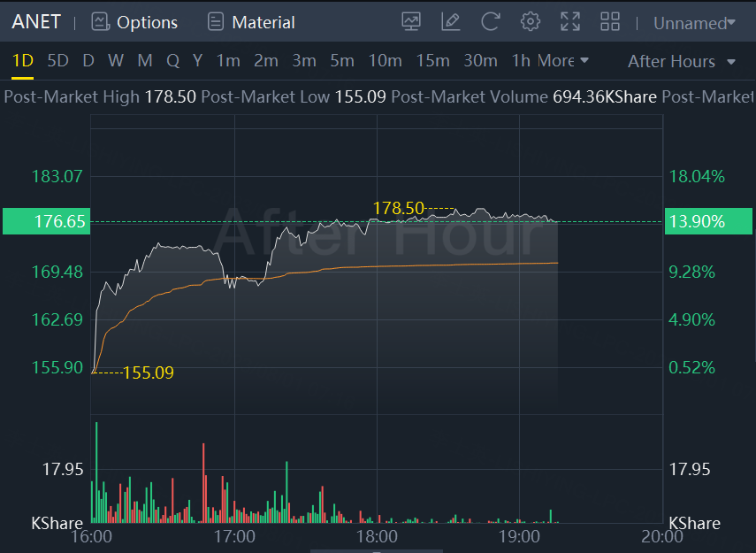Expand the More timeframes dropdown
Screen dimensions: 756x553
[562, 61]
